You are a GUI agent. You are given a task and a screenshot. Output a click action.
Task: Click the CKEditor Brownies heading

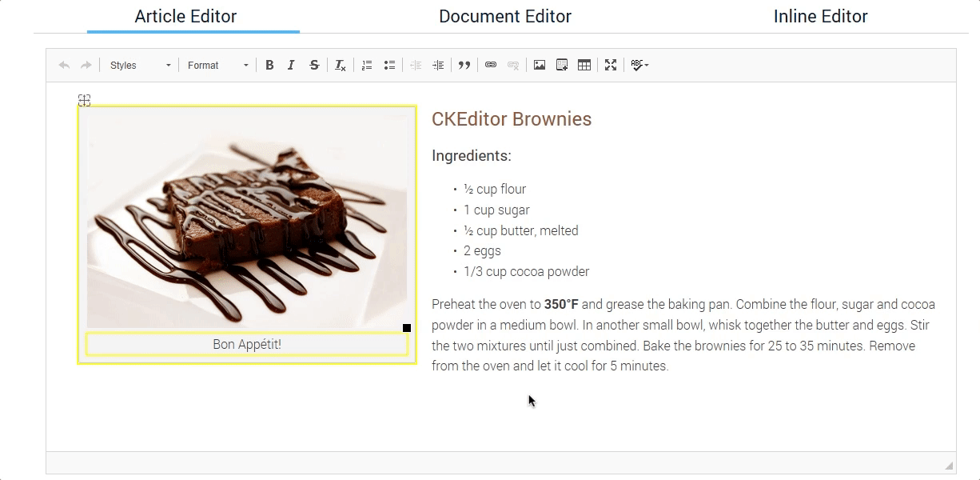pos(512,119)
